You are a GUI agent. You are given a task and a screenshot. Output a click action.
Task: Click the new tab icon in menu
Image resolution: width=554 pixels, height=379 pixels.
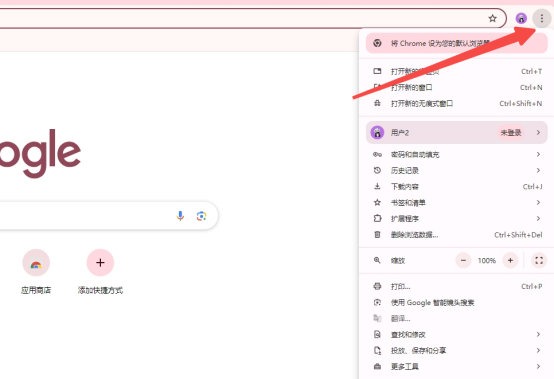[377, 71]
